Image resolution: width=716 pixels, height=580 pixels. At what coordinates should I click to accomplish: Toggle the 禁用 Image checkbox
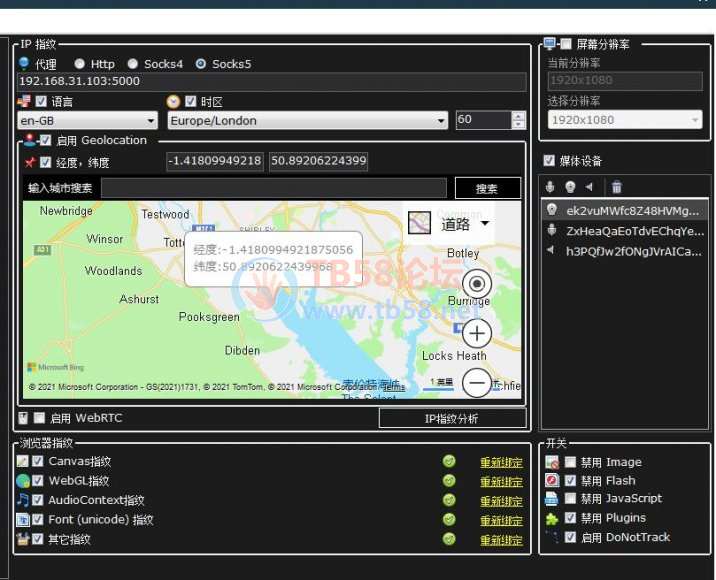pyautogui.click(x=570, y=462)
